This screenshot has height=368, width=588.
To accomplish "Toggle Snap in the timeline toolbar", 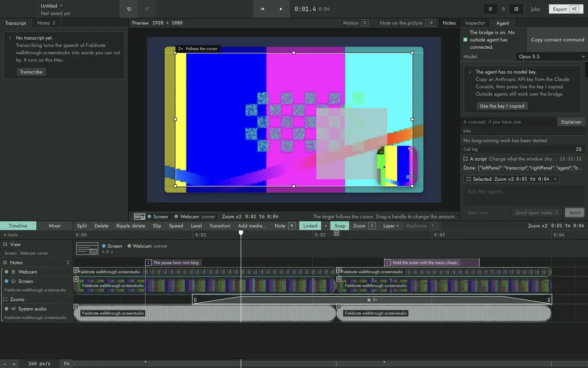I will coord(340,226).
